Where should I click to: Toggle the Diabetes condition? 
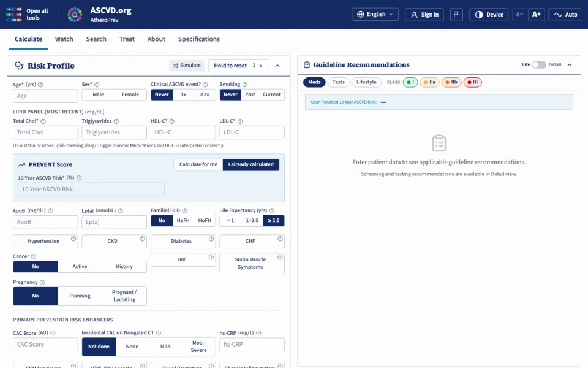point(183,241)
